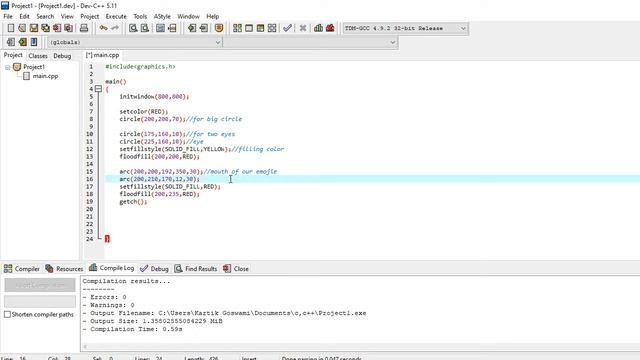The height and width of the screenshot is (360, 640).
Task: Click first icon in second toolbar row
Action: click(11, 42)
